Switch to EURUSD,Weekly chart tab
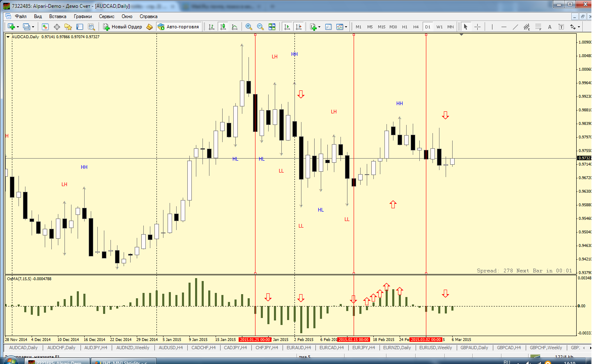 click(435, 348)
